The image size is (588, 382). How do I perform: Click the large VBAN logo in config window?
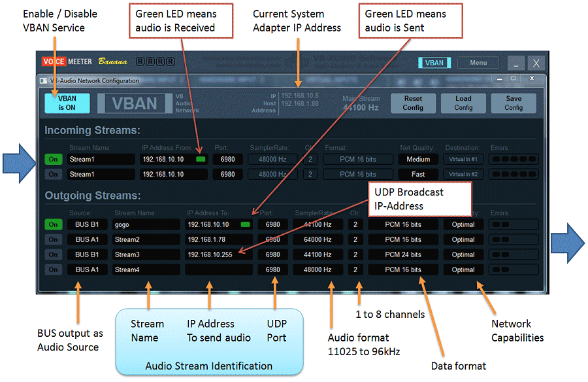pos(135,103)
